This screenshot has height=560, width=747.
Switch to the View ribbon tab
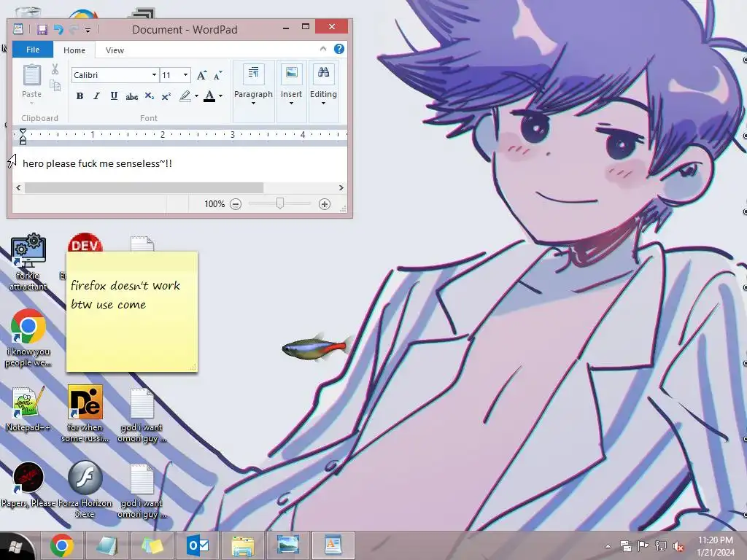click(115, 50)
